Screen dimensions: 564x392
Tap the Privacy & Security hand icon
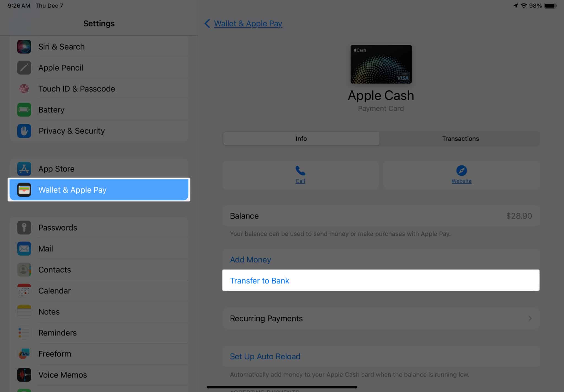pyautogui.click(x=24, y=131)
